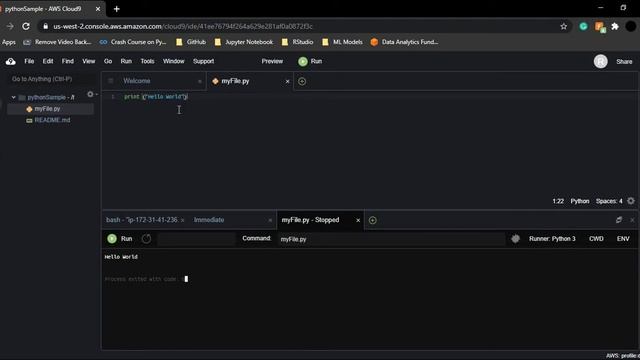The width and height of the screenshot is (640, 360).
Task: Open a new editor tab with plus icon
Action: click(302, 81)
